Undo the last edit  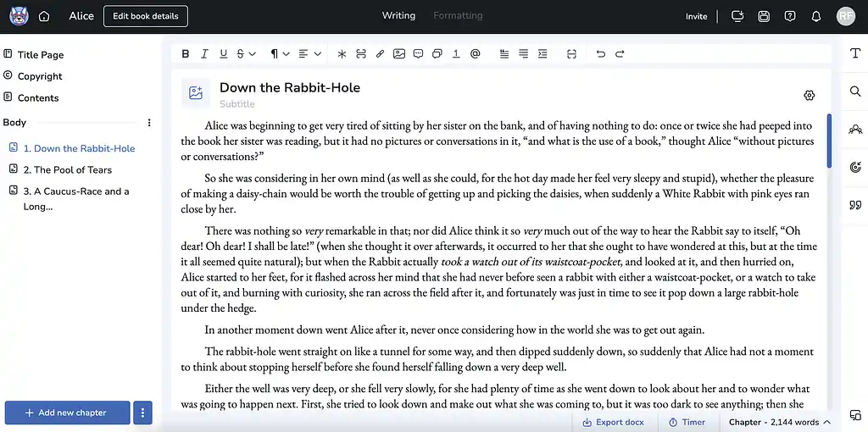point(601,53)
